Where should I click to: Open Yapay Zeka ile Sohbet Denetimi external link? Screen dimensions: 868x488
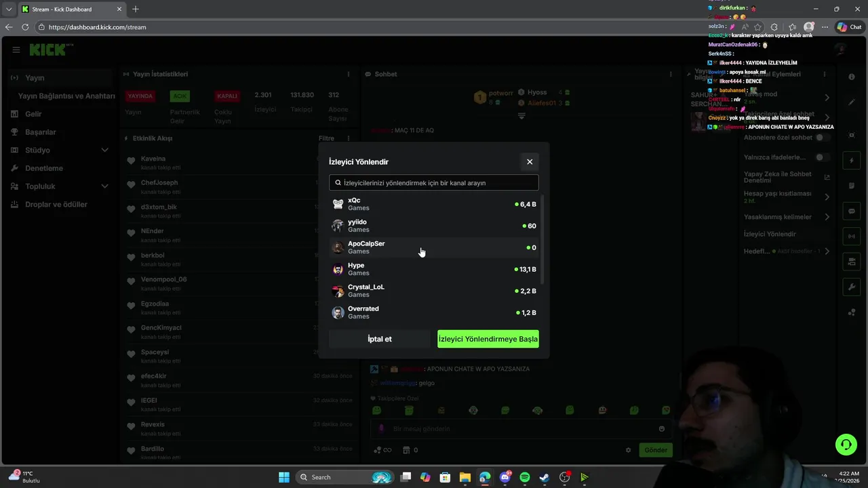point(827,177)
